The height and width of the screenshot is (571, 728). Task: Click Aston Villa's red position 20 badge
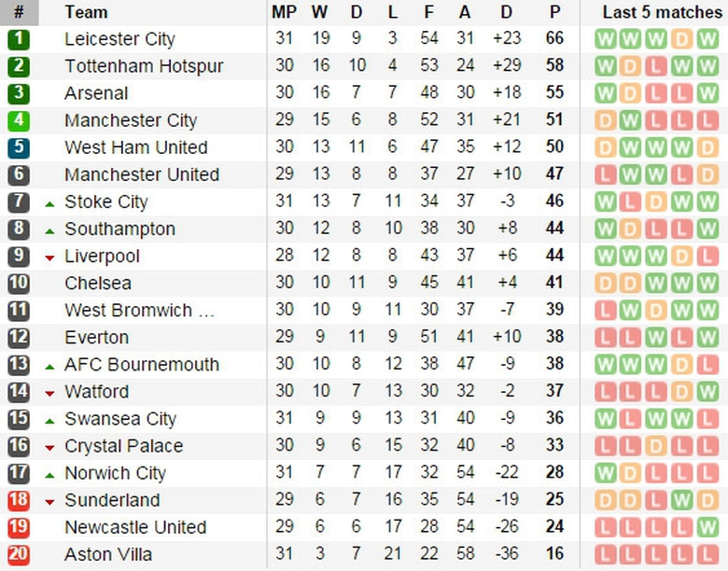tap(20, 554)
